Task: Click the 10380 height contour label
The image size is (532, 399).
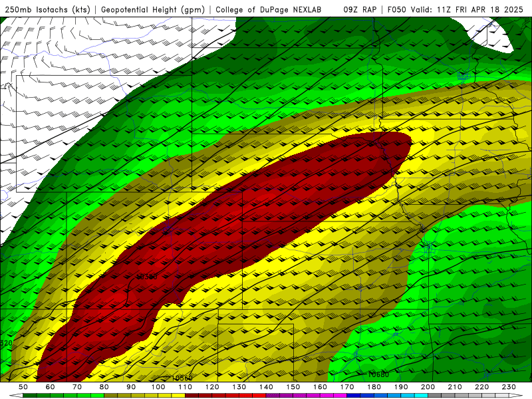Action: [x=147, y=277]
